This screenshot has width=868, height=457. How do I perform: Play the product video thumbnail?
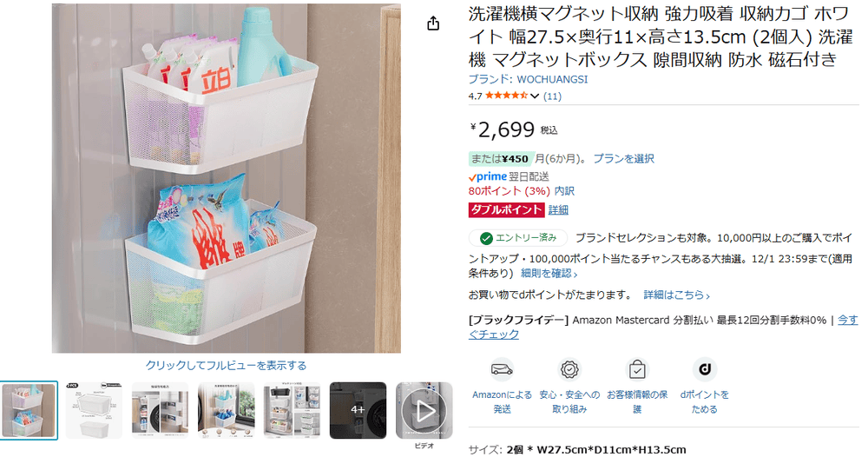424,410
